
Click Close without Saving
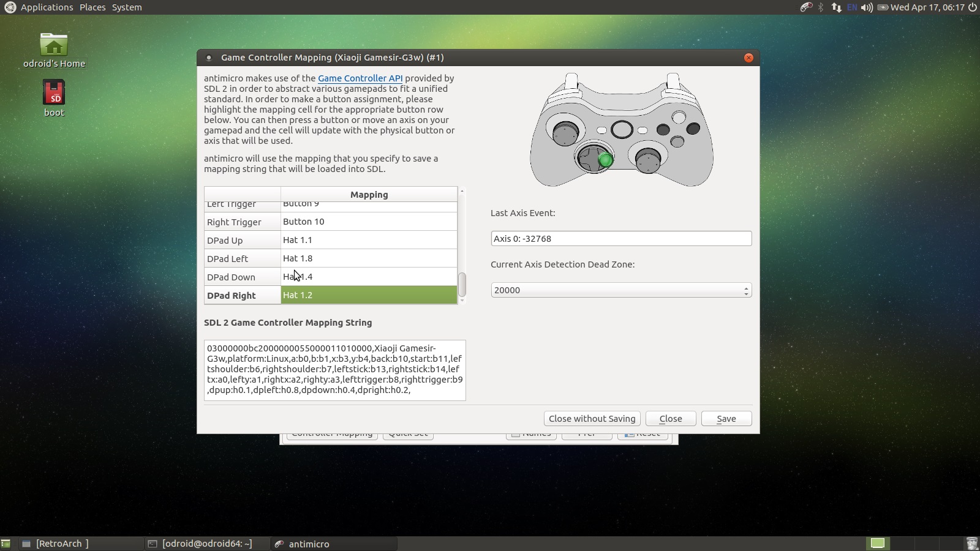coord(592,419)
